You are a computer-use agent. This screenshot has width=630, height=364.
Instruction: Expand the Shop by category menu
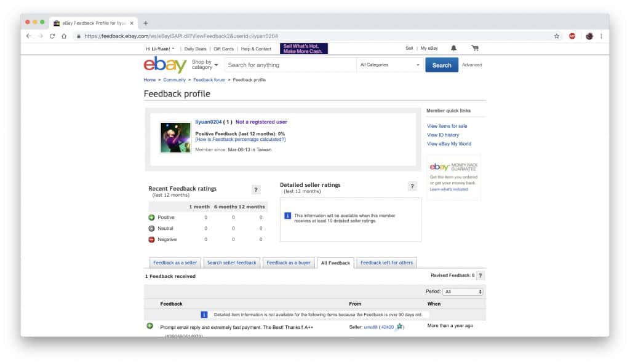pos(203,65)
